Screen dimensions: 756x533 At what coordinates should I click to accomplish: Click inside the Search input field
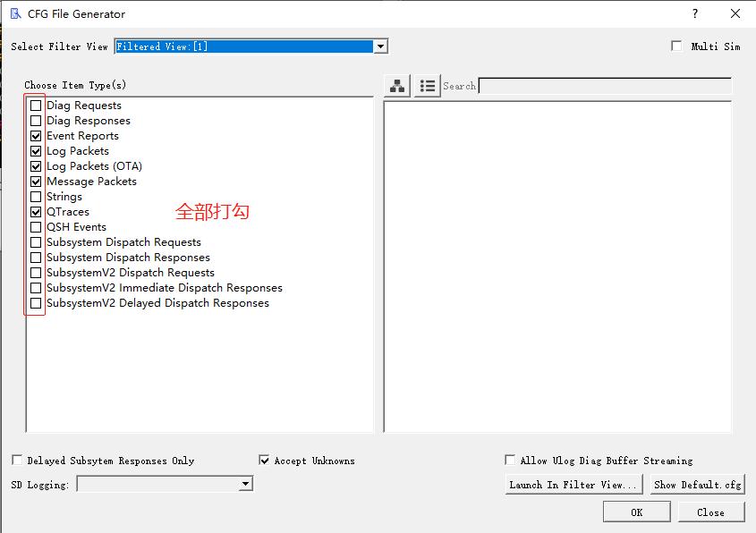pos(599,86)
